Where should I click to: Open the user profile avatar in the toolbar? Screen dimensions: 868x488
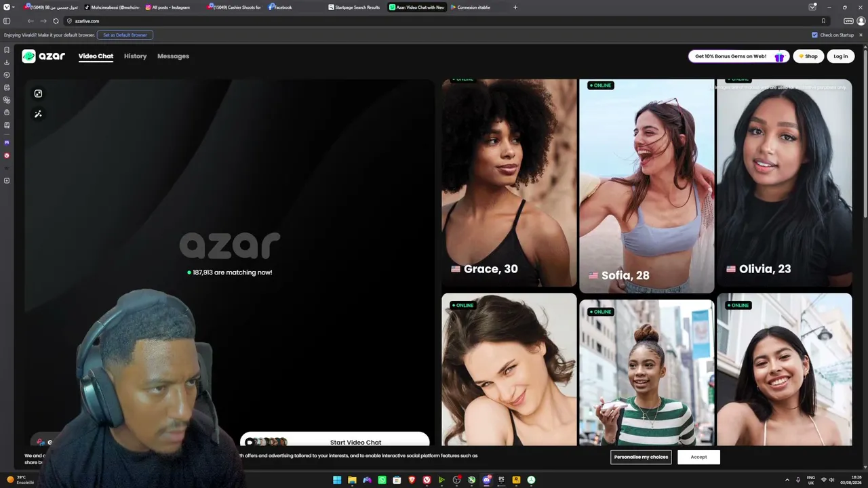point(861,21)
